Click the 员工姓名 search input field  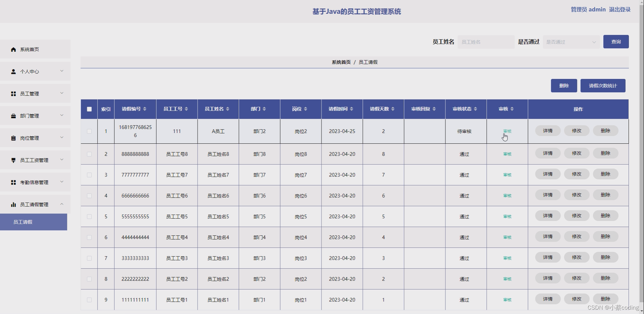486,42
